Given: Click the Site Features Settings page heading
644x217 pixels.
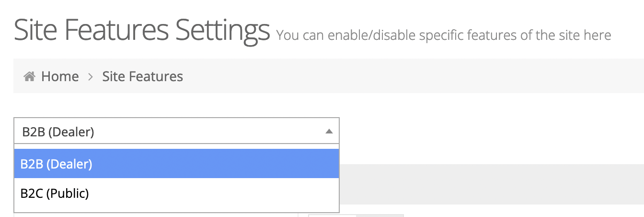Looking at the screenshot, I should tap(142, 30).
